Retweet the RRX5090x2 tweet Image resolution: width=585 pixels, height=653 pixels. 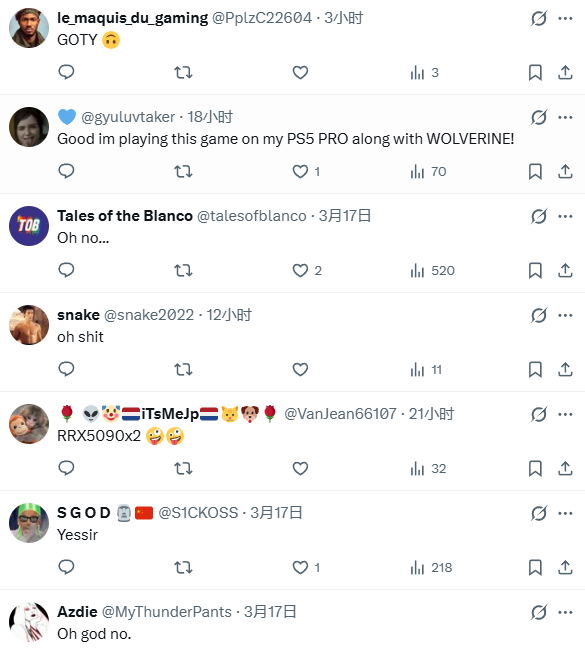(x=183, y=469)
